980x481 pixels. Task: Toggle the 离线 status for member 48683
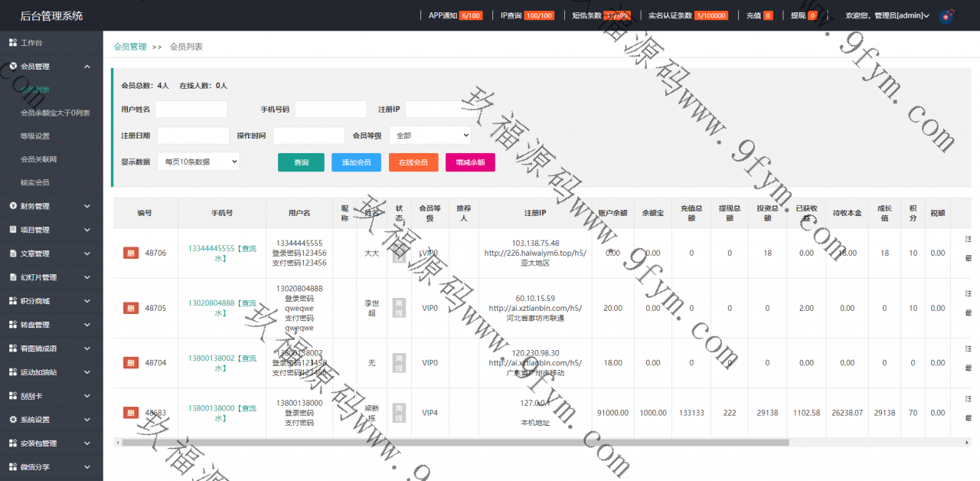coord(399,413)
